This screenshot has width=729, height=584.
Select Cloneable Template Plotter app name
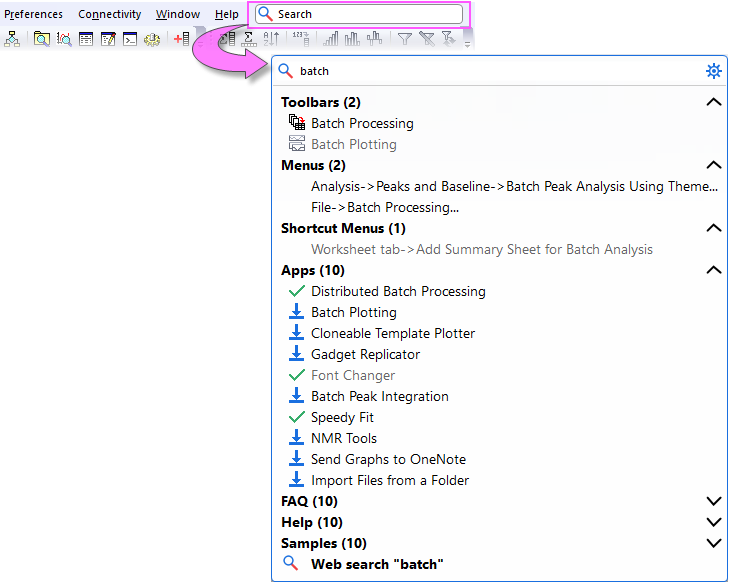point(393,333)
